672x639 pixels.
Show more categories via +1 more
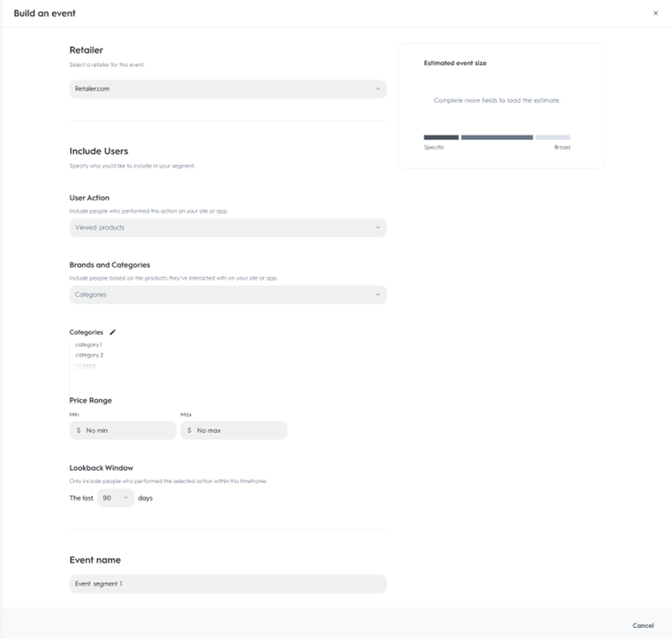coord(85,366)
